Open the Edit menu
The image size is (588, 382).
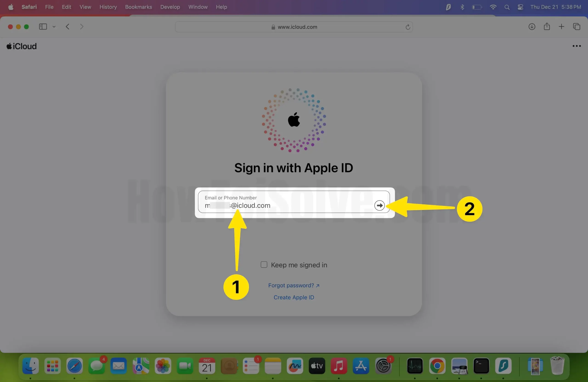click(66, 7)
